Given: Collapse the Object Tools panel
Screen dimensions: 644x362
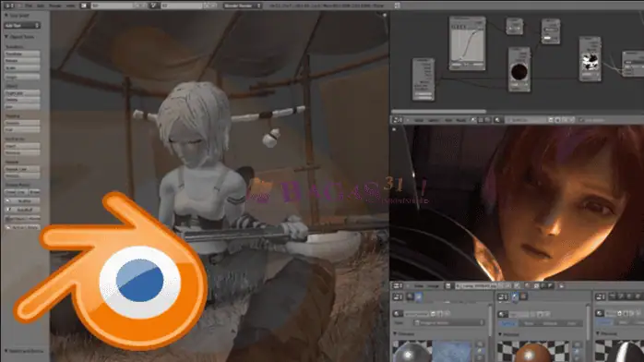Looking at the screenshot, I should pos(6,37).
